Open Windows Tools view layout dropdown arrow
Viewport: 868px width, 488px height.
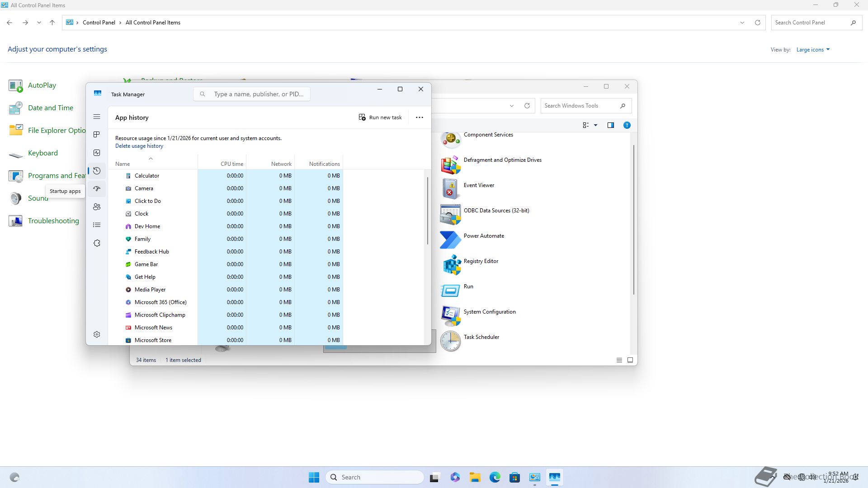point(595,125)
